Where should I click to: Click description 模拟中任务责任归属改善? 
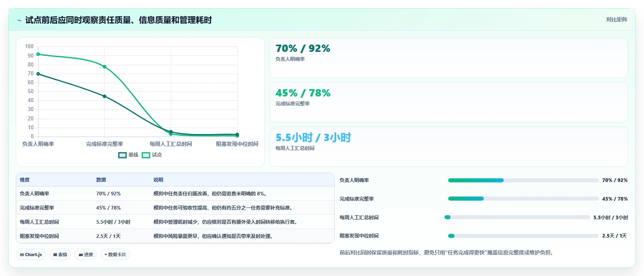(210, 194)
